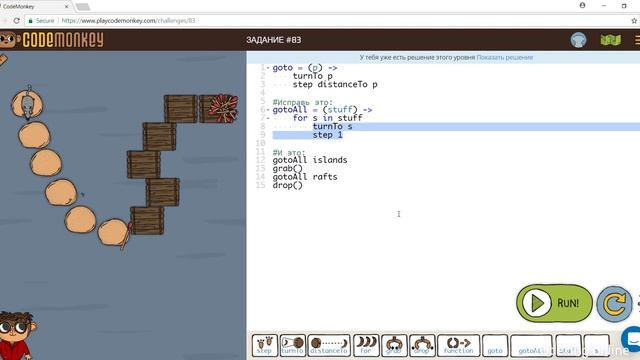Click code line 'gotoAll islands'
The image size is (640, 360).
coord(310,160)
